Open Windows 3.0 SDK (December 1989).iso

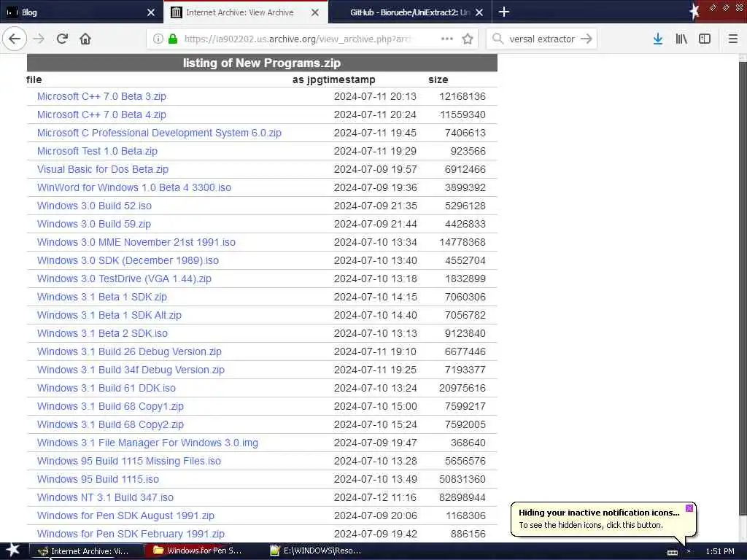128,260
